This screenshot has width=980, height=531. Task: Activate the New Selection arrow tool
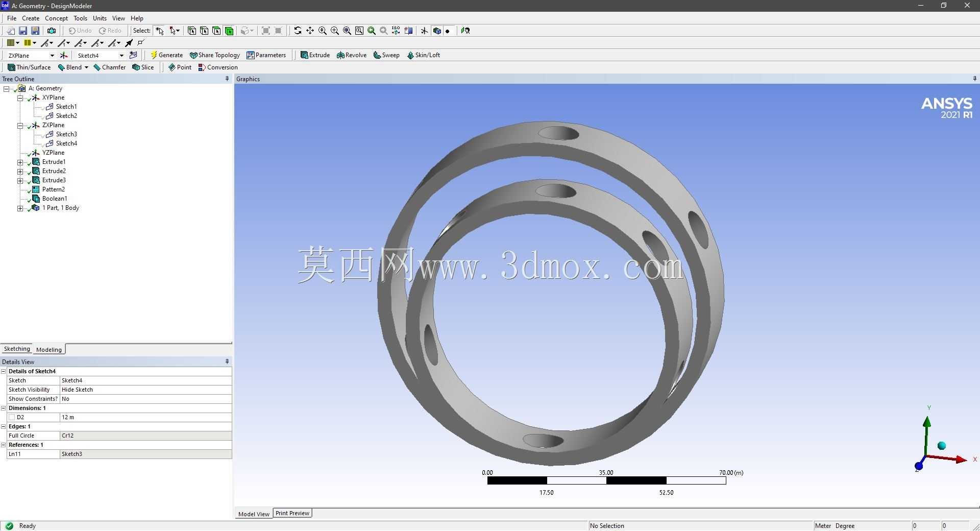160,31
